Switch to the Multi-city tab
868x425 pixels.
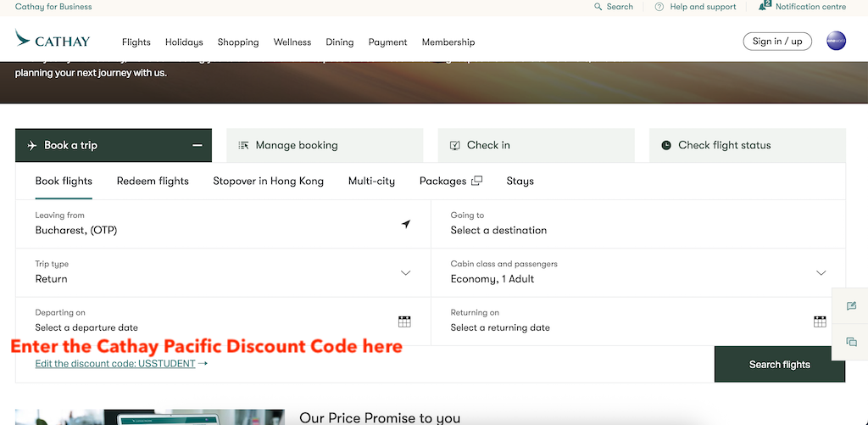(371, 182)
